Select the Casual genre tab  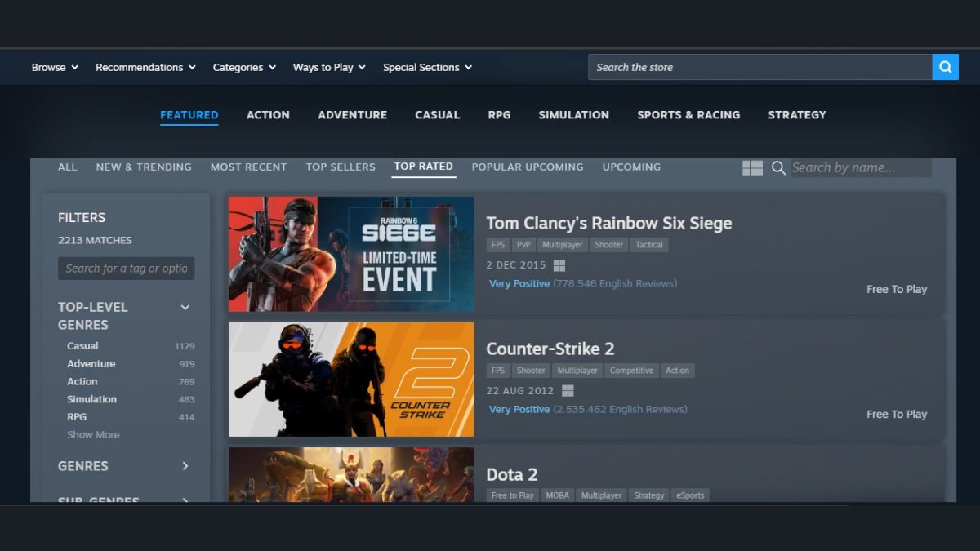click(x=437, y=115)
